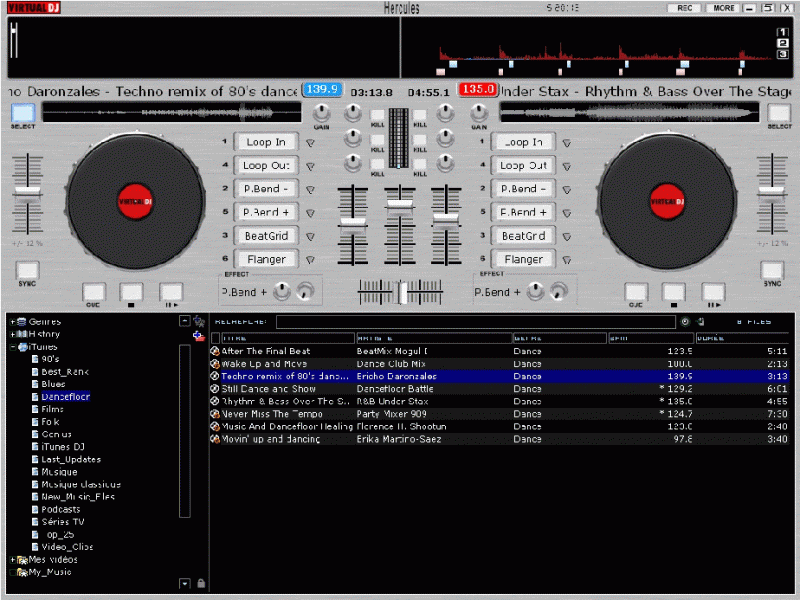Collapse the iTunes tree node

tap(13, 347)
